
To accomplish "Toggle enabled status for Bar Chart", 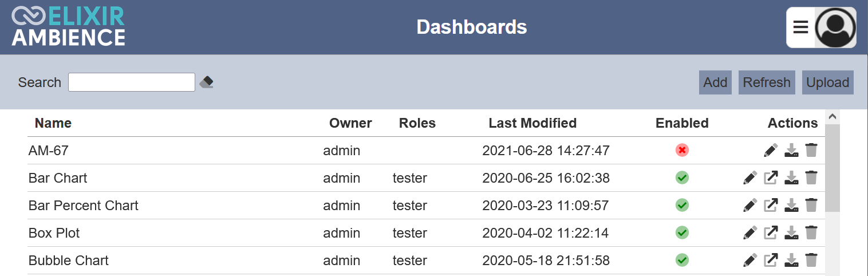I will tap(682, 178).
